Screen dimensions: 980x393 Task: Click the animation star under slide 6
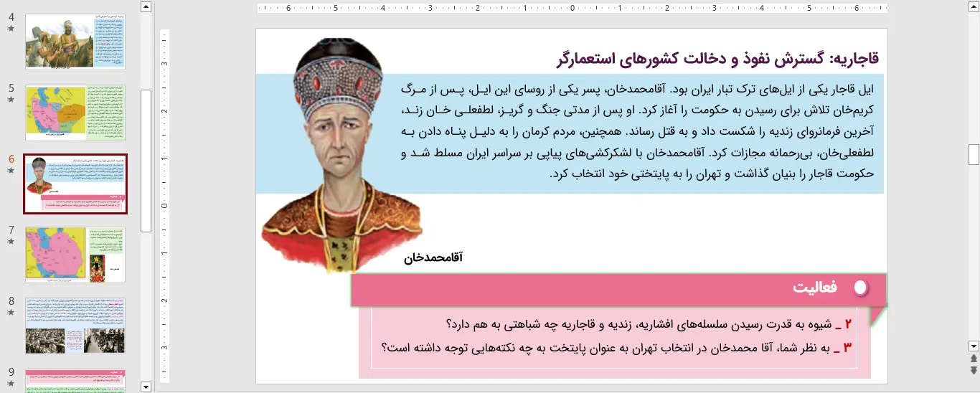[x=11, y=171]
